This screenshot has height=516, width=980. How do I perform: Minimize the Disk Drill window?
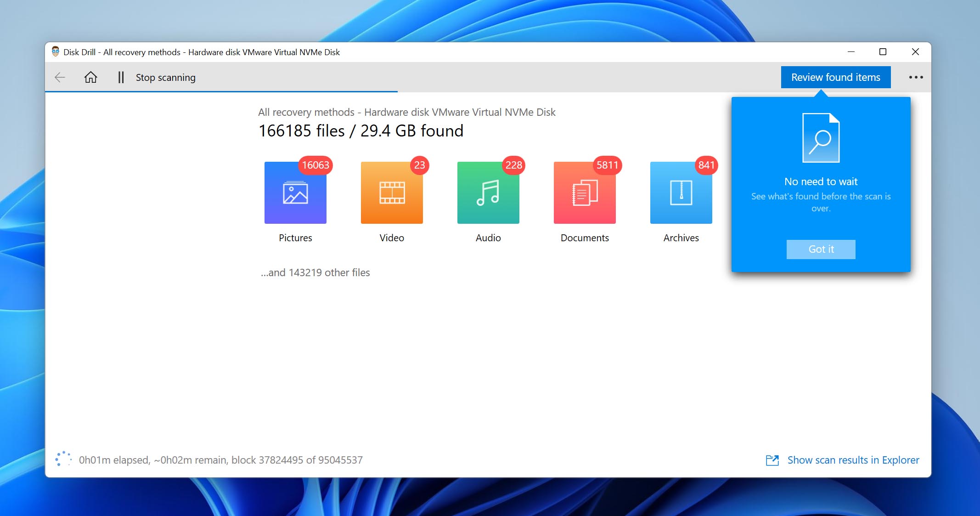click(x=851, y=52)
